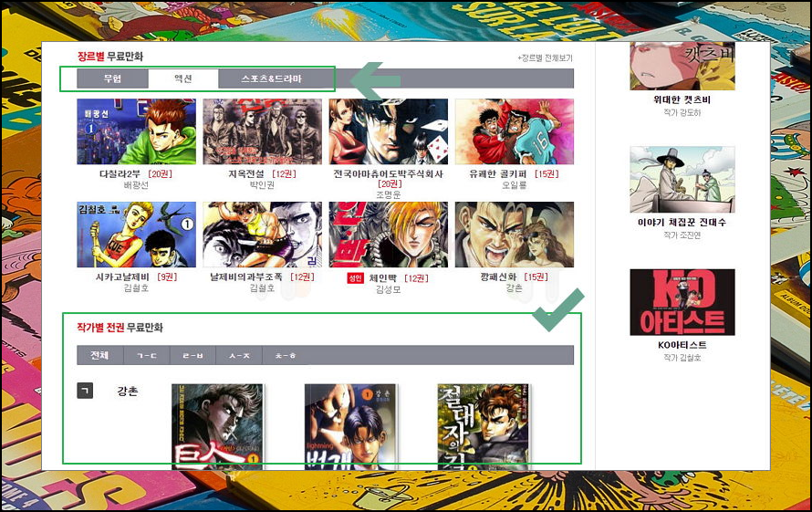The height and width of the screenshot is (512, 812).
Task: Click author name 강촌 in list
Action: tap(128, 392)
